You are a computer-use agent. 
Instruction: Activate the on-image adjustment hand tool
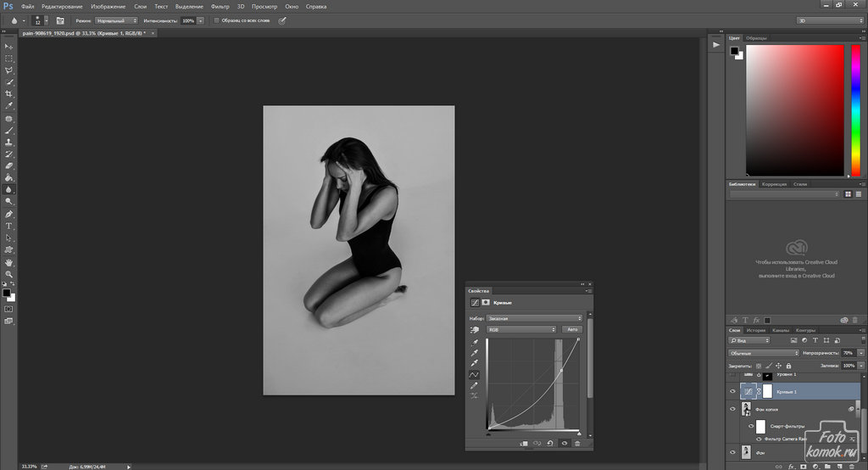pos(475,330)
